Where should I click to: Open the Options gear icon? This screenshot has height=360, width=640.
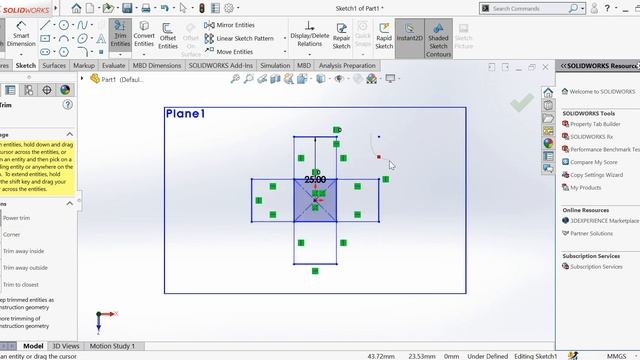tap(229, 8)
